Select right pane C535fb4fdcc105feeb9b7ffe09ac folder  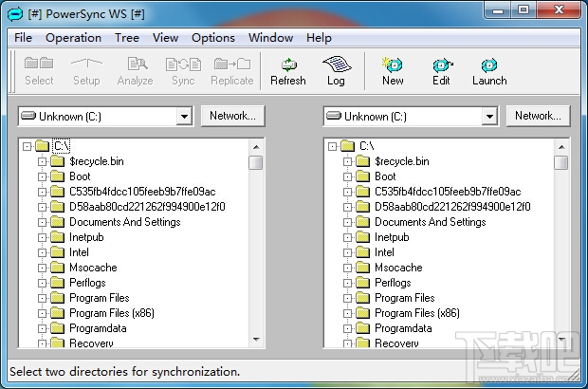tap(448, 192)
